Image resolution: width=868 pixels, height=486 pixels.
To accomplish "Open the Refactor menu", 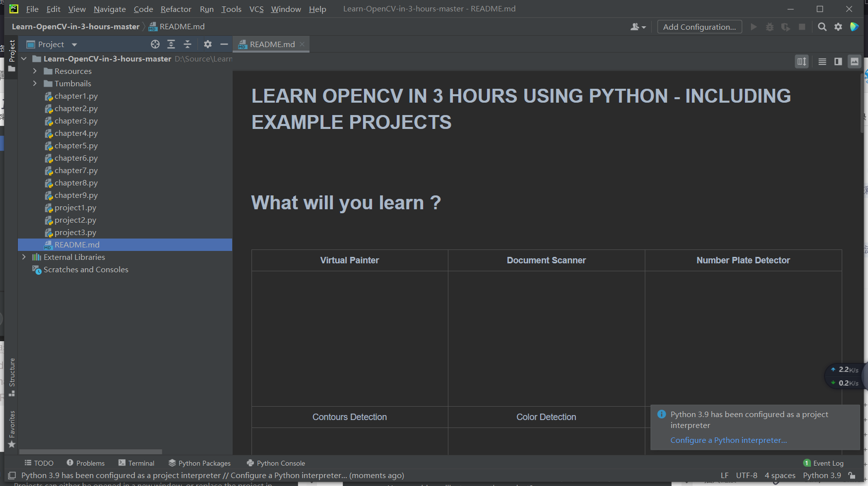I will (176, 9).
